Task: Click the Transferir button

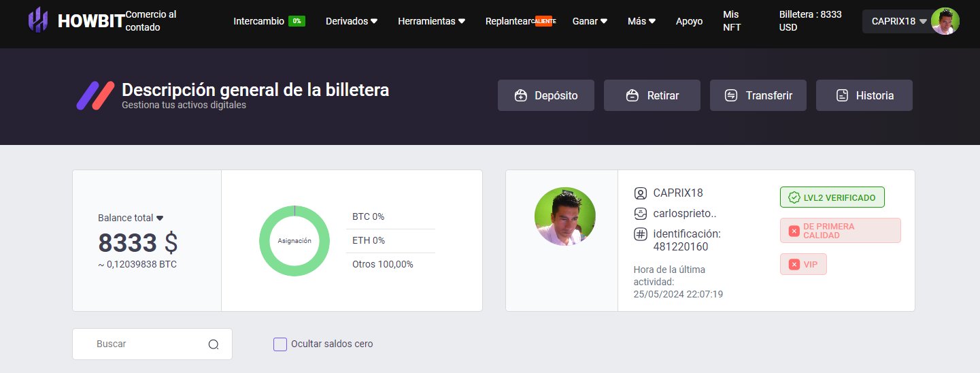Action: coord(758,95)
